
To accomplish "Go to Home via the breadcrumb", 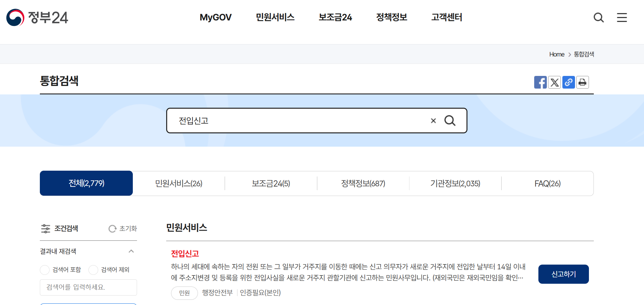I will tap(557, 54).
